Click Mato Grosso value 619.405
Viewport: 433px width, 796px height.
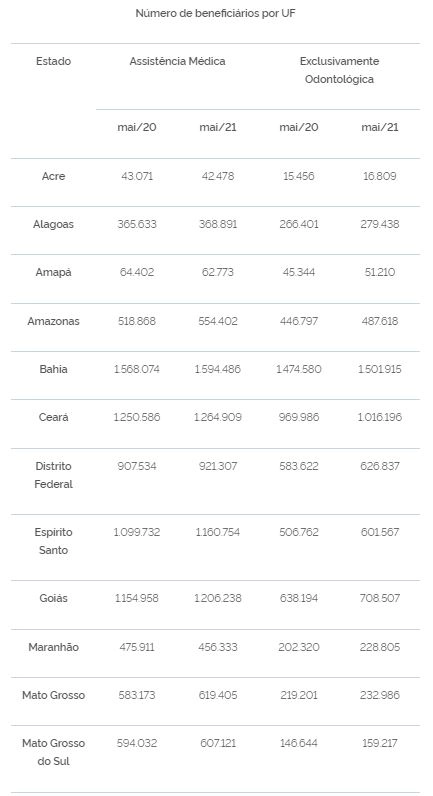(x=218, y=695)
